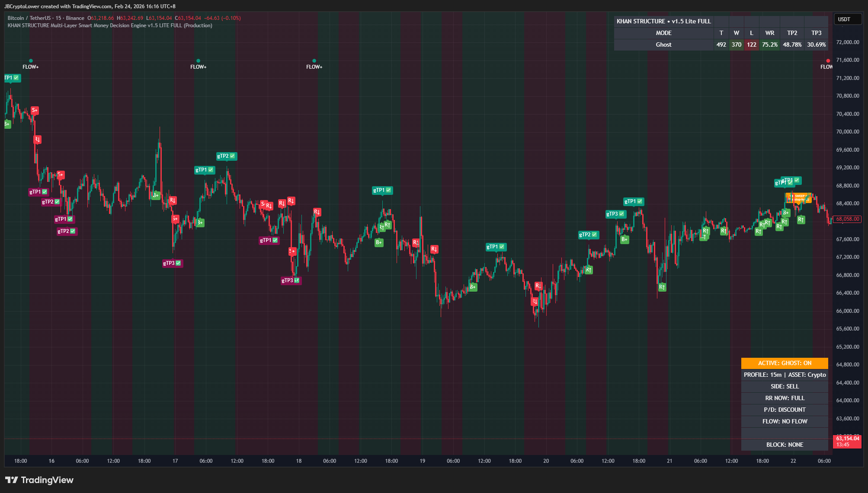Click the FLOW+ green dot marker above February 17
The height and width of the screenshot is (493, 868).
[x=199, y=60]
